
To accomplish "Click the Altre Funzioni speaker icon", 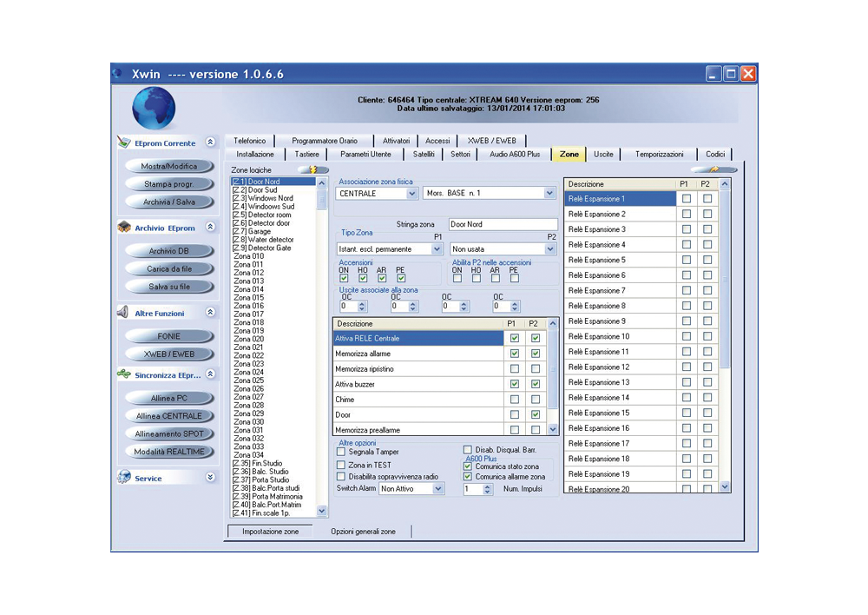I will 123,313.
